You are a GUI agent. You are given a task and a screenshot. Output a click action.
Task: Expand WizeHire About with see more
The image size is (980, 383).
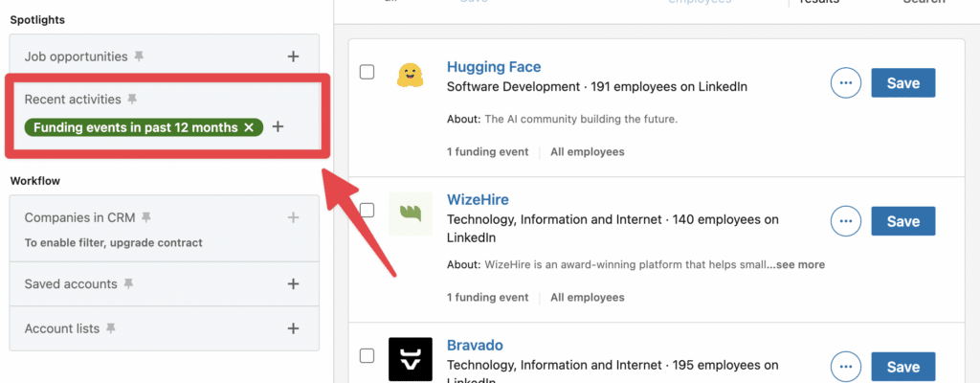pos(801,264)
